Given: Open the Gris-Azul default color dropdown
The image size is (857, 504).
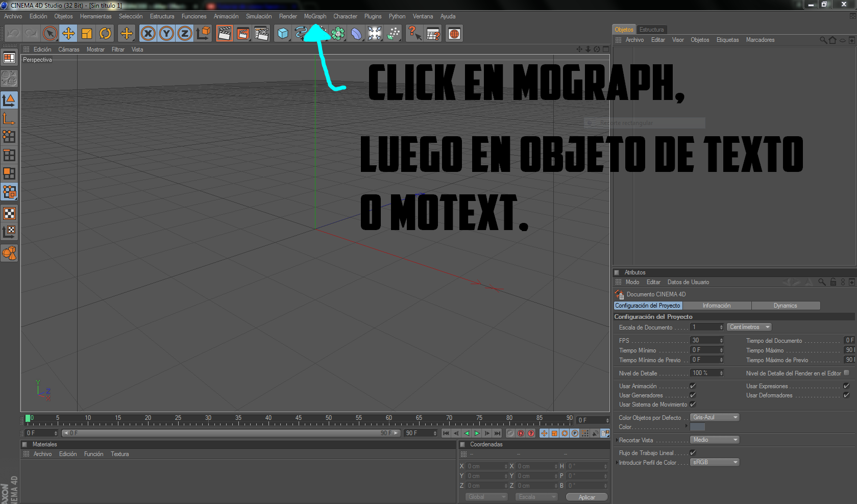Looking at the screenshot, I should click(x=715, y=417).
